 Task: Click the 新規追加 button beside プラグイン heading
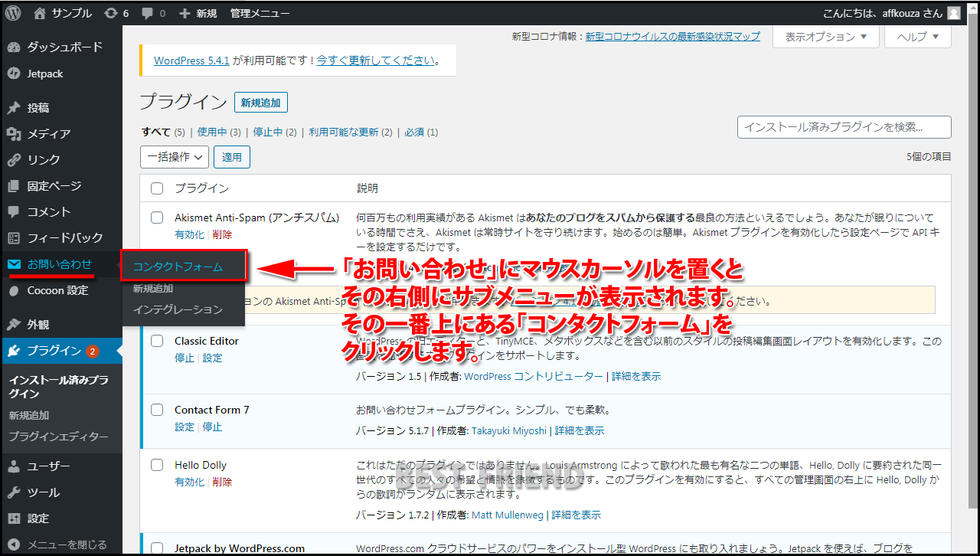pos(261,103)
